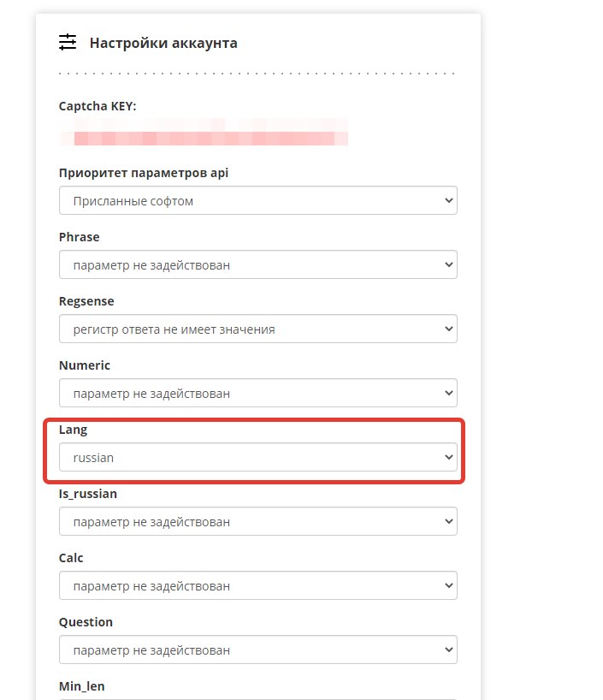The height and width of the screenshot is (700, 603).
Task: Click the Is_russian field label
Action: (x=88, y=494)
